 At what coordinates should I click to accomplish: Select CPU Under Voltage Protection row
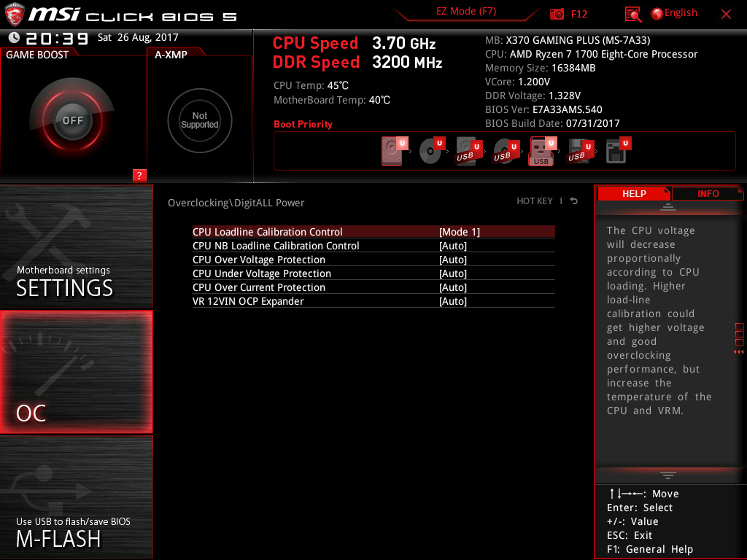373,273
